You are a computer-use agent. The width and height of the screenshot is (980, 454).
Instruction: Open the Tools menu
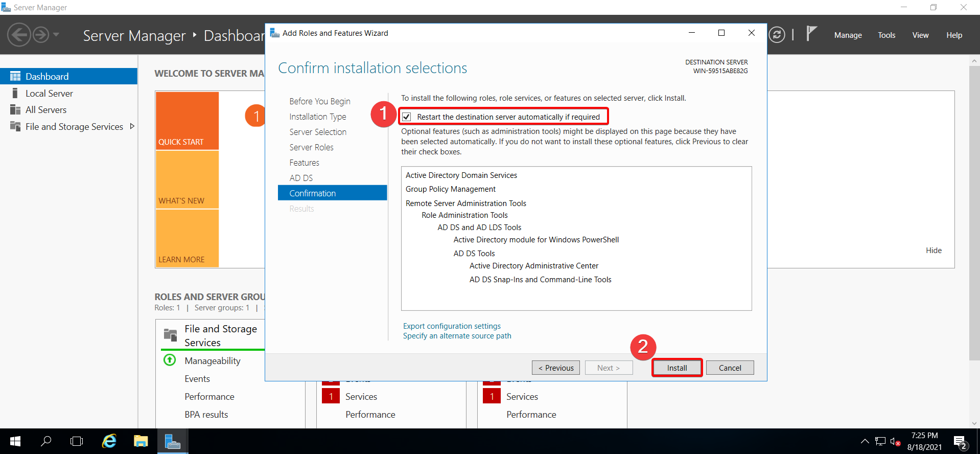coord(886,35)
